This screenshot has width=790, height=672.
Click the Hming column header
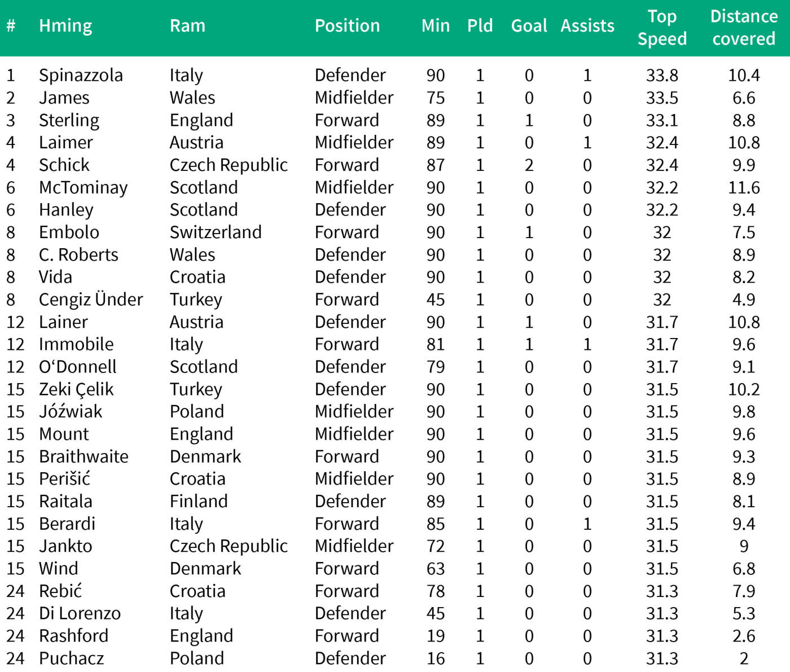65,26
